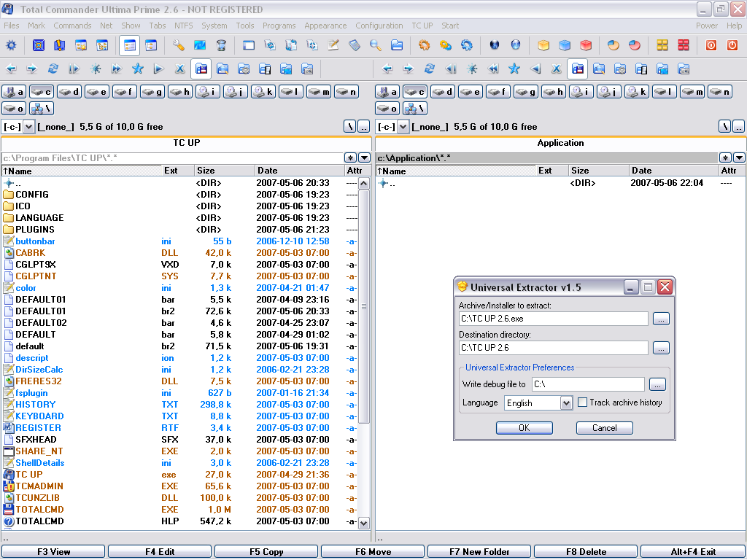Viewport: 747px width, 560px height.
Task: Click the yellow four-square grid icon
Action: [662, 45]
